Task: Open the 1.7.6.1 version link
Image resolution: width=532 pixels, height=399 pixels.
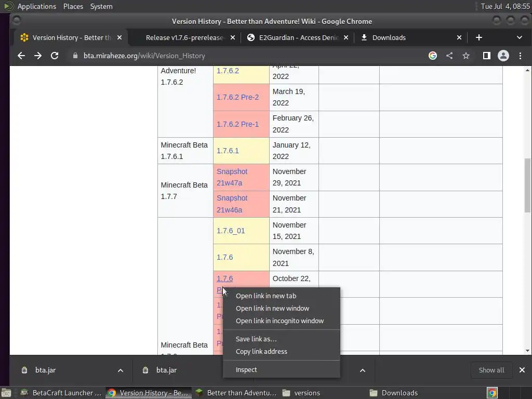Action: 228,151
